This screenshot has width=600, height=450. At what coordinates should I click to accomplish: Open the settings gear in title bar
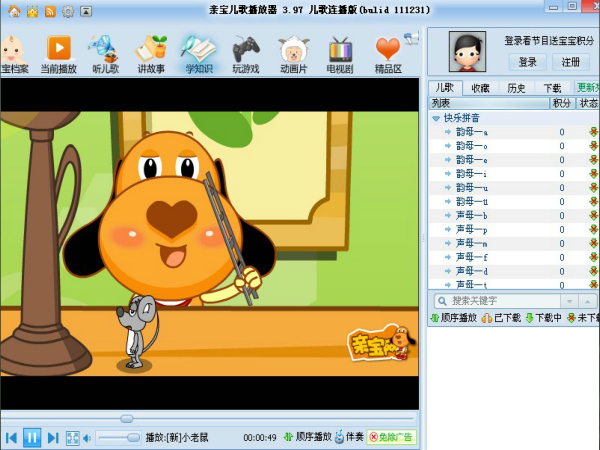tap(68, 11)
